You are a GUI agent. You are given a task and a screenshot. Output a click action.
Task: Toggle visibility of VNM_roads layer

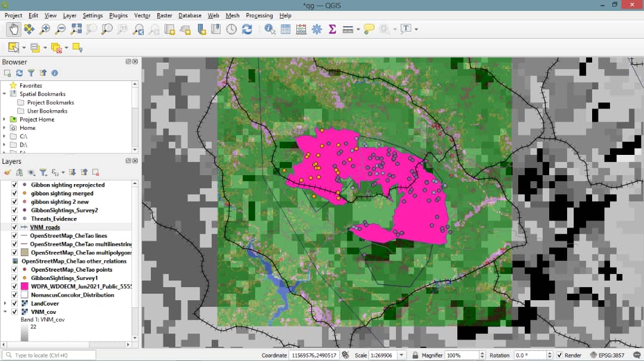coord(14,227)
